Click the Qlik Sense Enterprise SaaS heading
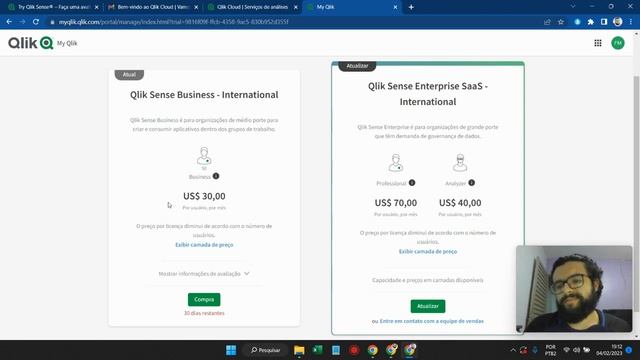Image resolution: width=640 pixels, height=360 pixels. coord(428,94)
